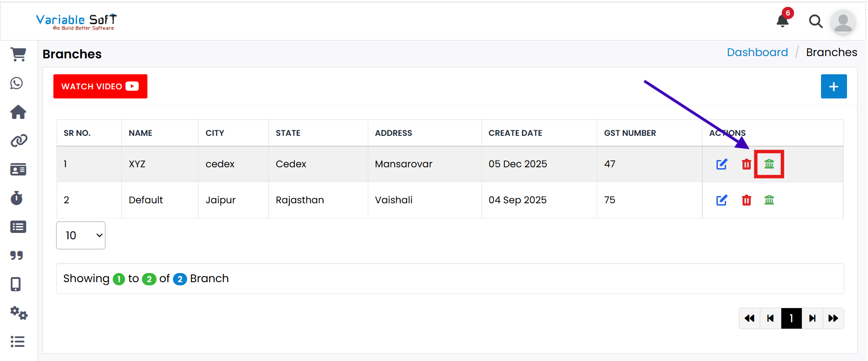Open the notifications bell showing 6 alerts
The height and width of the screenshot is (361, 868).
(x=782, y=20)
